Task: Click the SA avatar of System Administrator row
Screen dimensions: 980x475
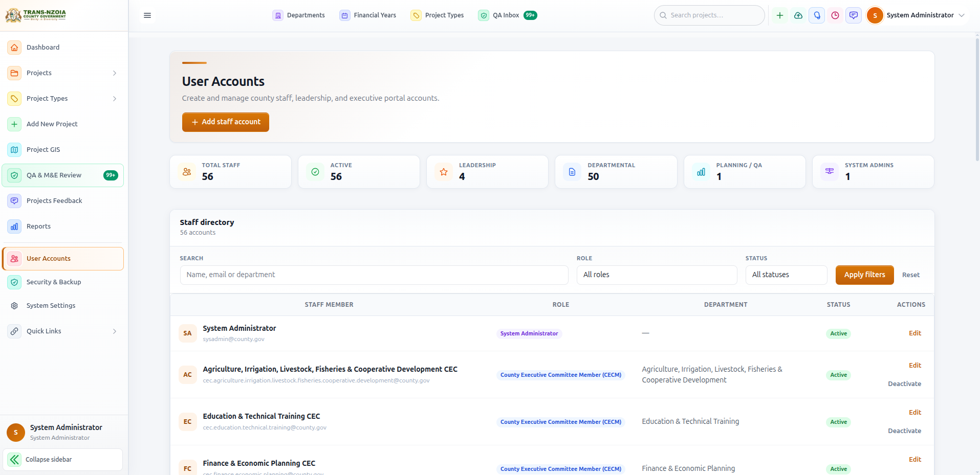Action: 188,333
